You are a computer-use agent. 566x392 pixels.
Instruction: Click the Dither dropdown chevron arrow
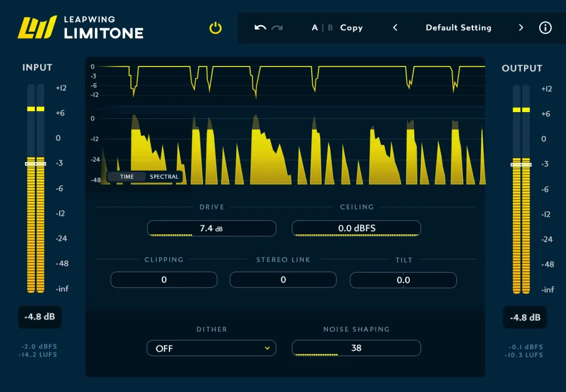267,348
